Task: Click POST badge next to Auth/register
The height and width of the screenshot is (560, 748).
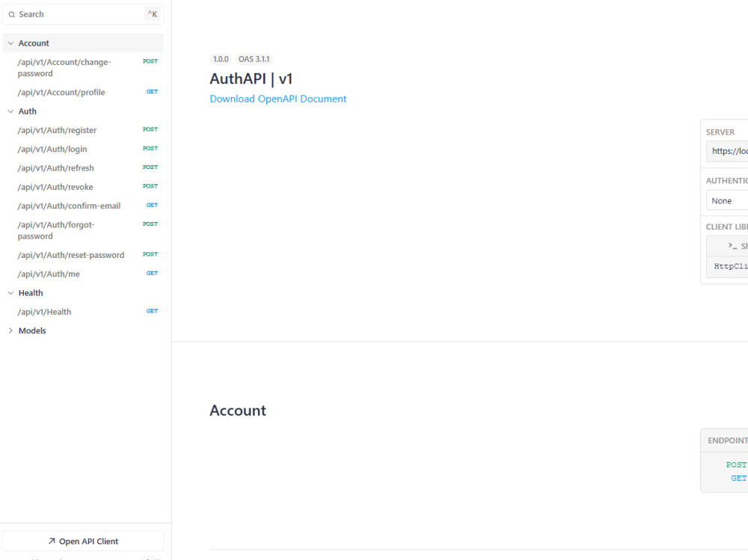Action: (150, 129)
